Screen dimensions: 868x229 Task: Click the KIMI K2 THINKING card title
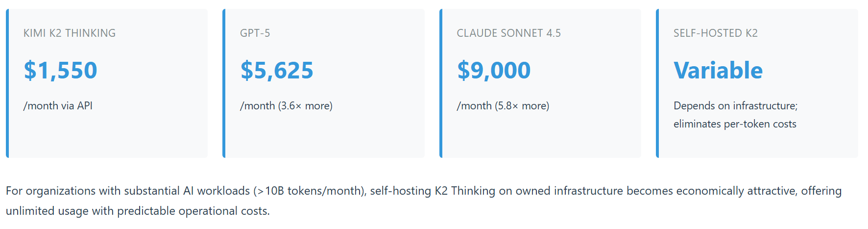(x=70, y=33)
